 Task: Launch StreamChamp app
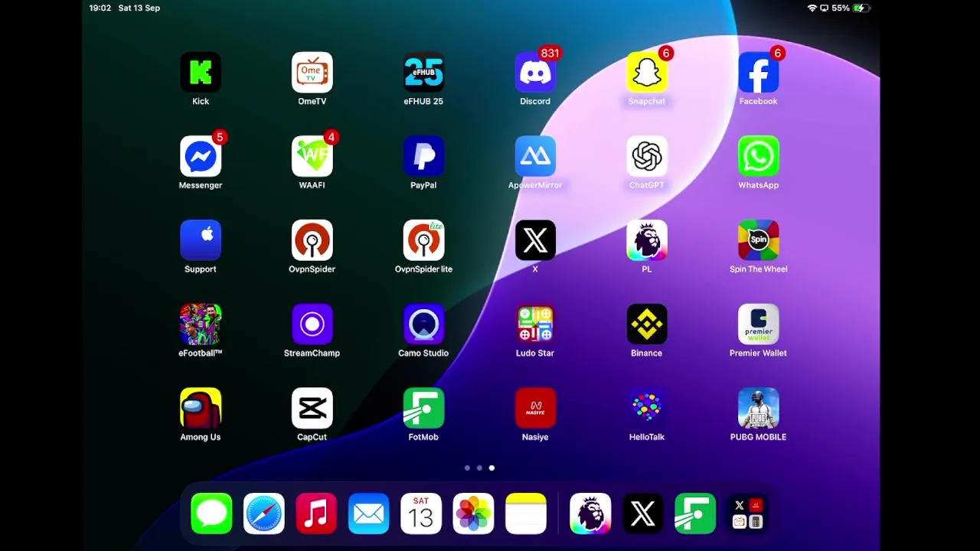(x=312, y=324)
